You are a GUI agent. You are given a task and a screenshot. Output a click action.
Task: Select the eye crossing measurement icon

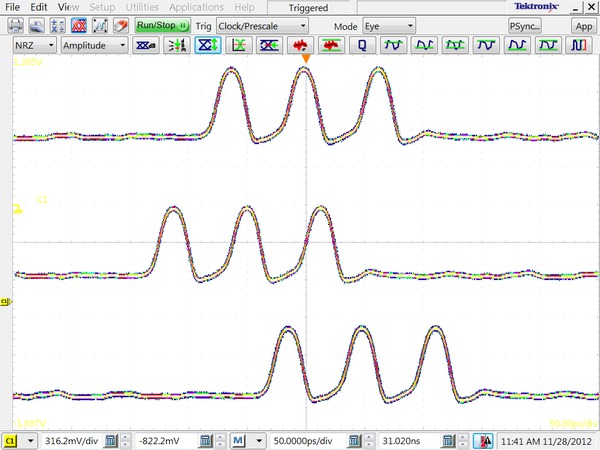(x=269, y=46)
